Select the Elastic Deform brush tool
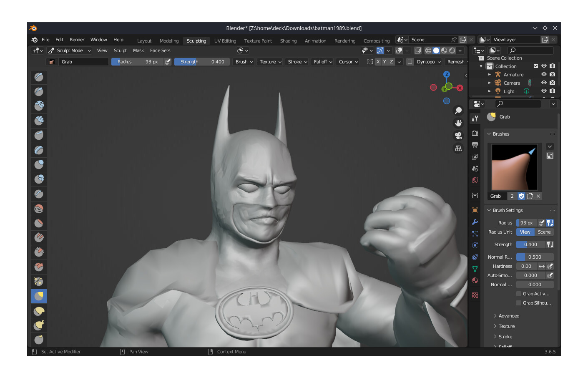The width and height of the screenshot is (588, 388). click(x=39, y=310)
